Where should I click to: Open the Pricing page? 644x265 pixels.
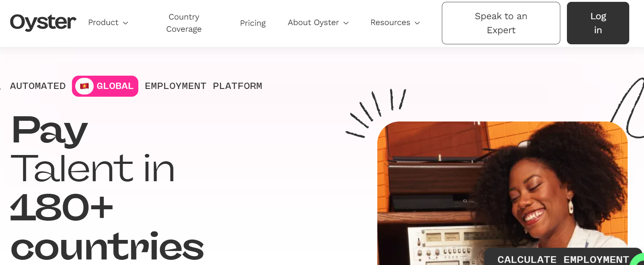click(x=253, y=23)
